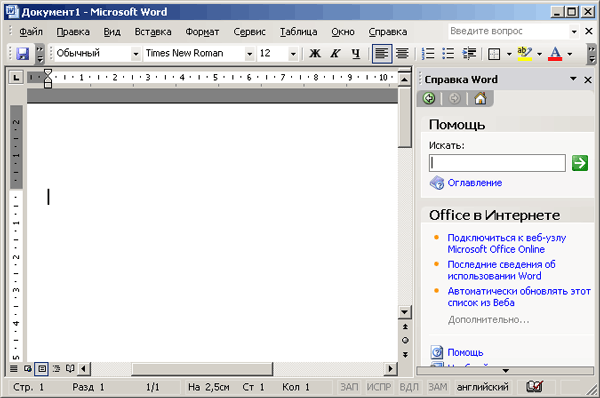Toggle bold formatting (Ж)
Viewport: 600px width, 398px height.
315,54
